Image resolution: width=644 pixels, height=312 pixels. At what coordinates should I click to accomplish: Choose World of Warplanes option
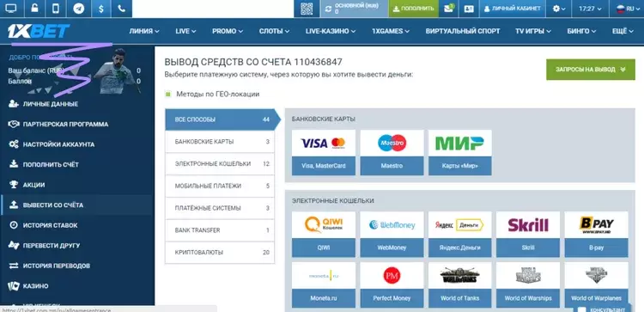pos(597,284)
